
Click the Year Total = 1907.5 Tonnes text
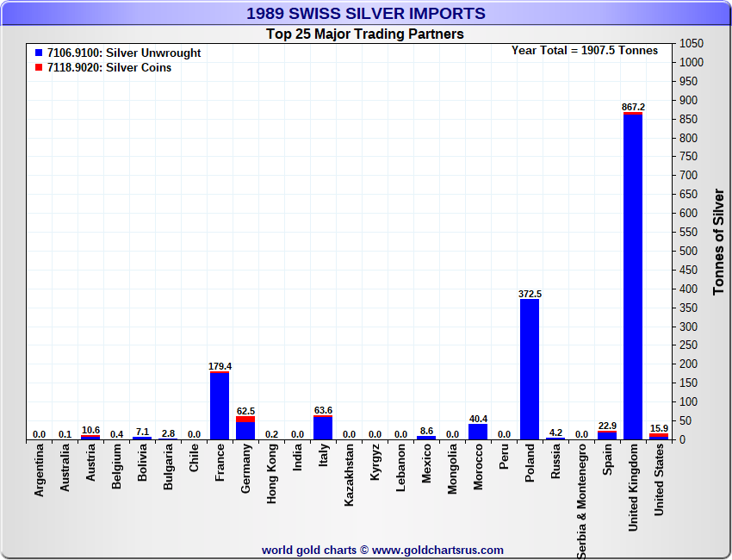[x=585, y=51]
